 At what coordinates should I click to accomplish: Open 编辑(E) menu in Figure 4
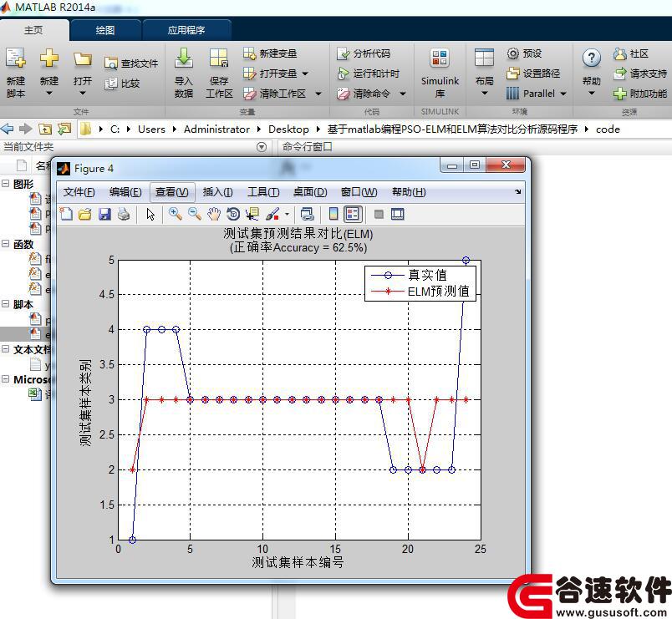tap(125, 192)
